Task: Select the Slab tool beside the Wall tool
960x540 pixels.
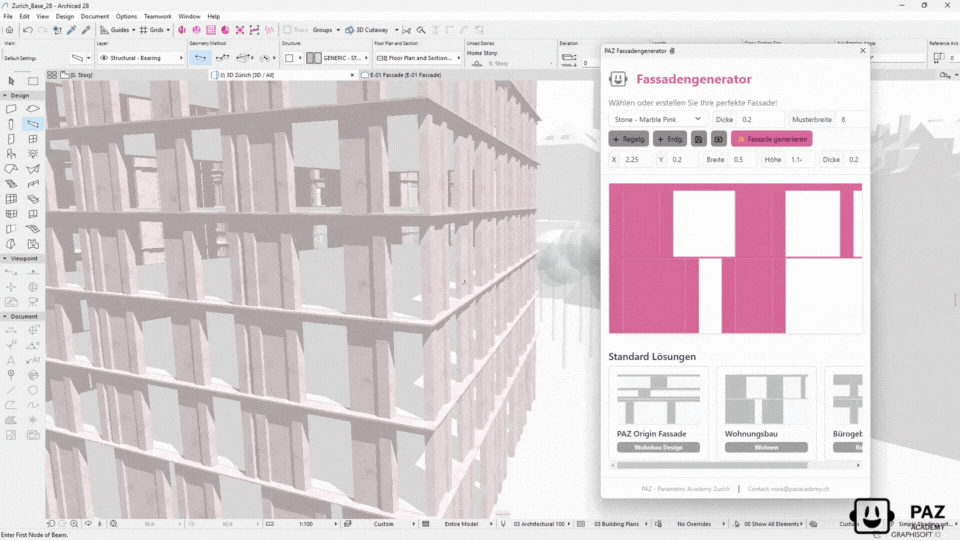Action: (x=33, y=109)
